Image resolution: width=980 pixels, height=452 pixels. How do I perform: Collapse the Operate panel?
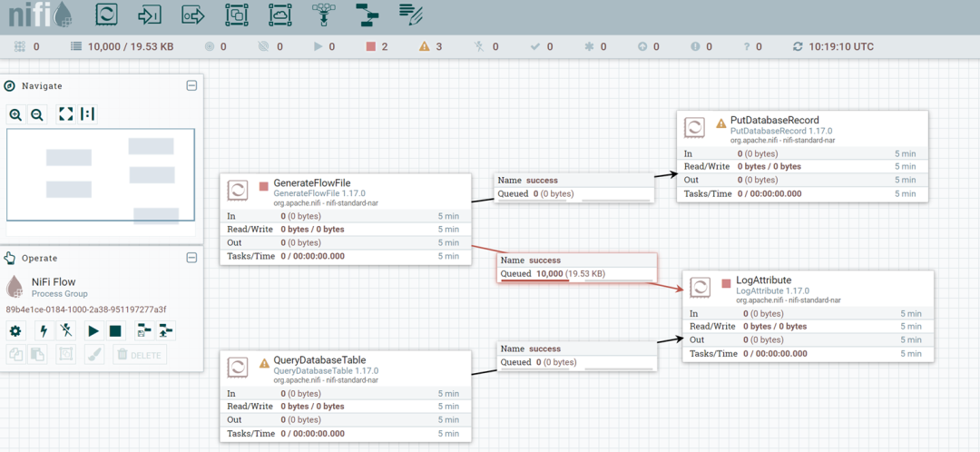click(191, 258)
